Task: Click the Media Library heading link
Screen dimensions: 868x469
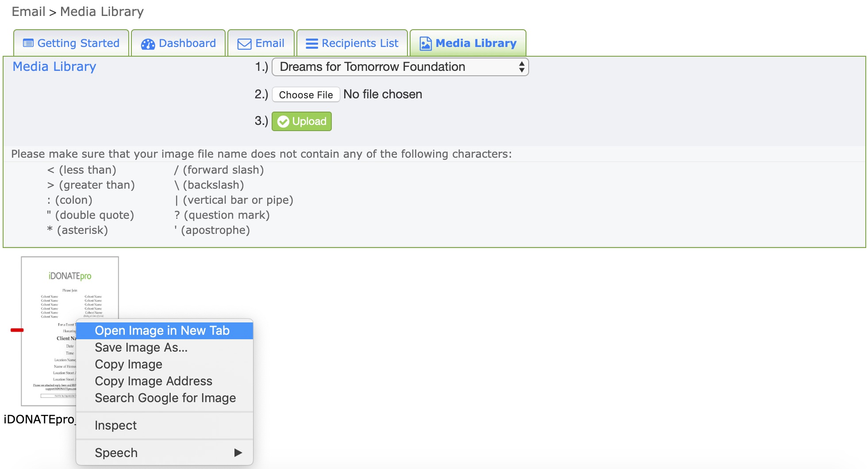Action: pos(54,66)
